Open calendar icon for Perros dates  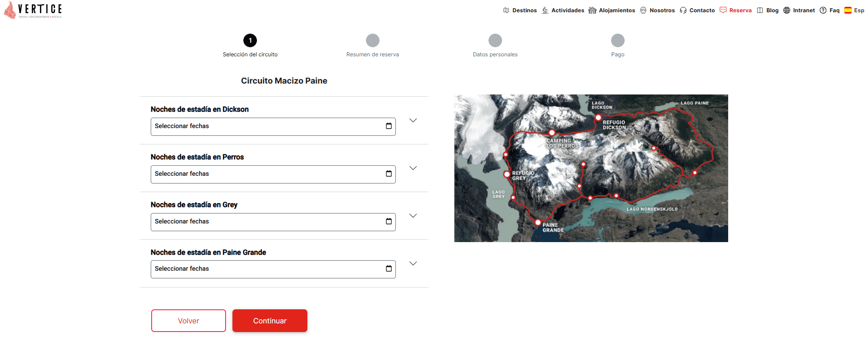tap(389, 174)
